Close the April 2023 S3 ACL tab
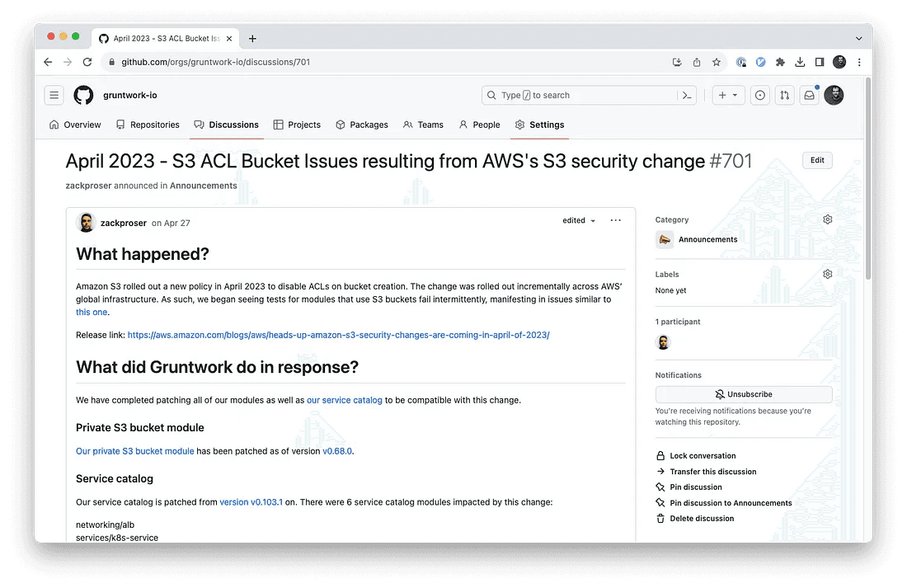Screen dimensions: 907x588 tap(229, 38)
